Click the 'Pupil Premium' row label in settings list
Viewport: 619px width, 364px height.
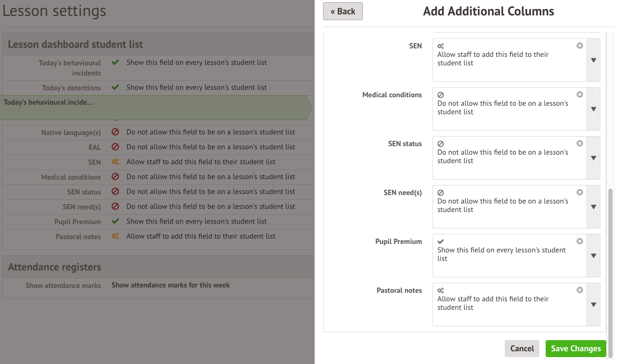78,222
